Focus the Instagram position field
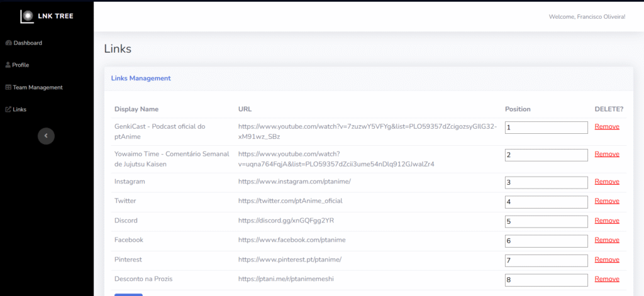Screen dimensions: 644x296 coord(547,183)
